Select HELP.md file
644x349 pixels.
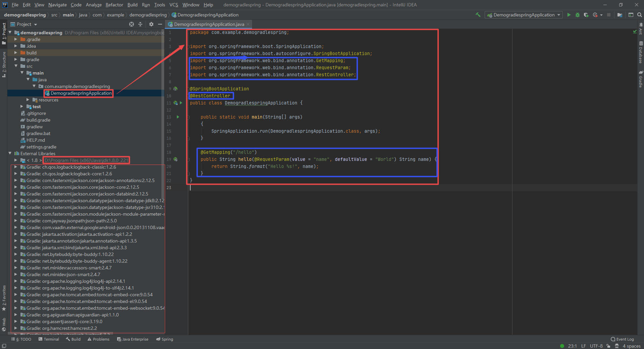pos(36,140)
